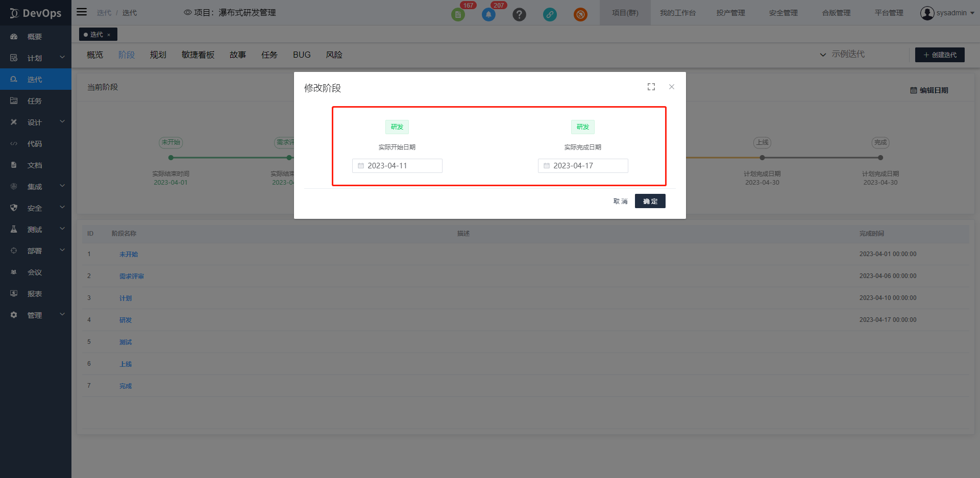Switch to the 敏捷看板 tab
The width and height of the screenshot is (980, 478).
[198, 55]
